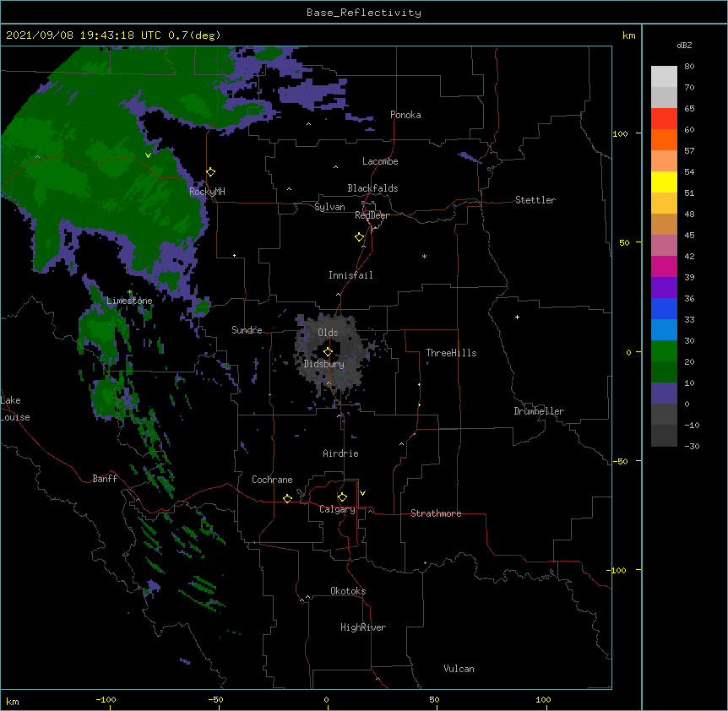
Task: Pick the dark orange 57-60 dBZ legend swatch
Action: [664, 139]
